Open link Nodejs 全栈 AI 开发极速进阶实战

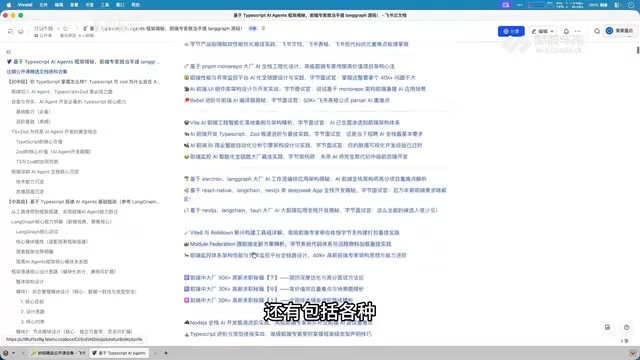pos(278,322)
